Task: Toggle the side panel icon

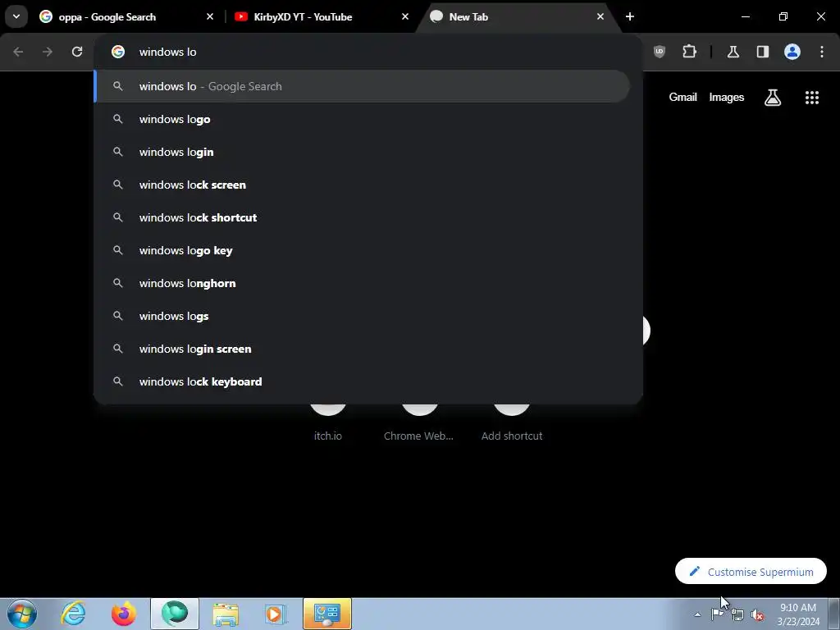Action: 762,52
